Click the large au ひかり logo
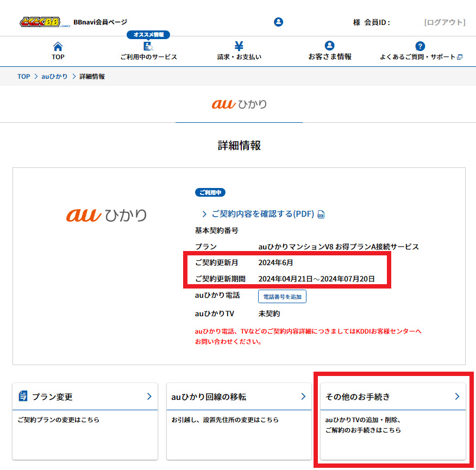This screenshot has width=476, height=470. (107, 215)
